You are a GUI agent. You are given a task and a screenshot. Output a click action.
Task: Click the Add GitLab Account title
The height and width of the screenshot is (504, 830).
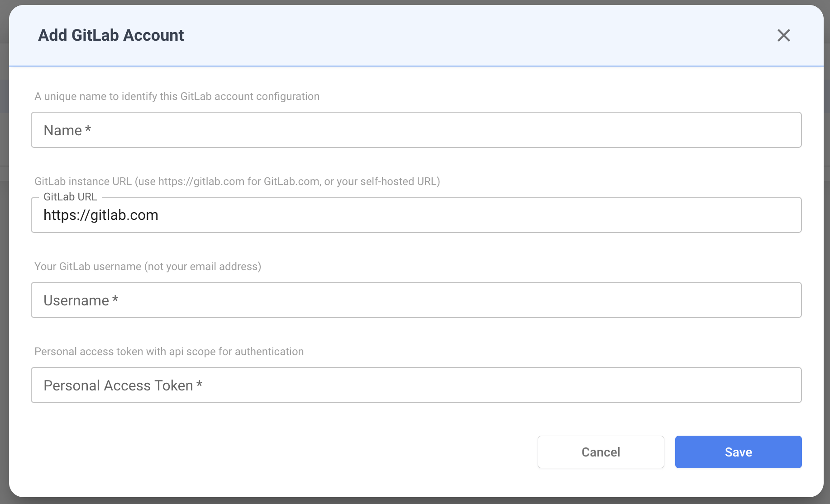click(x=111, y=35)
